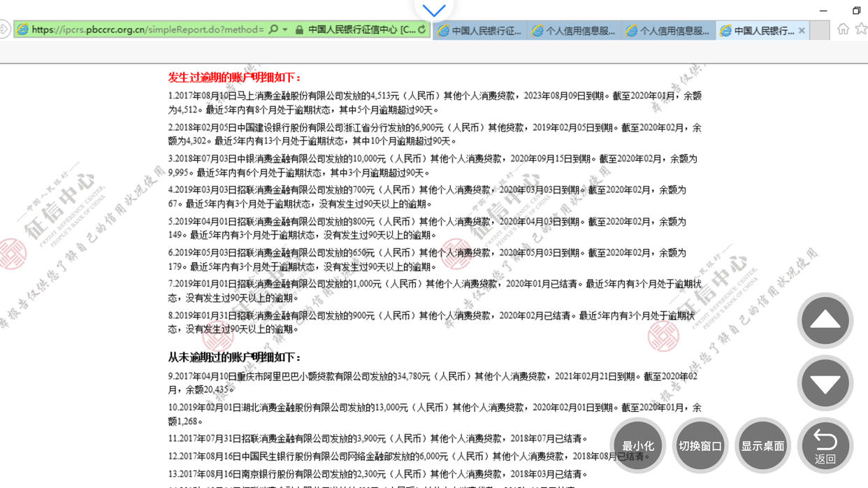The height and width of the screenshot is (488, 868).
Task: Focus the address bar URL field
Action: coord(147,30)
